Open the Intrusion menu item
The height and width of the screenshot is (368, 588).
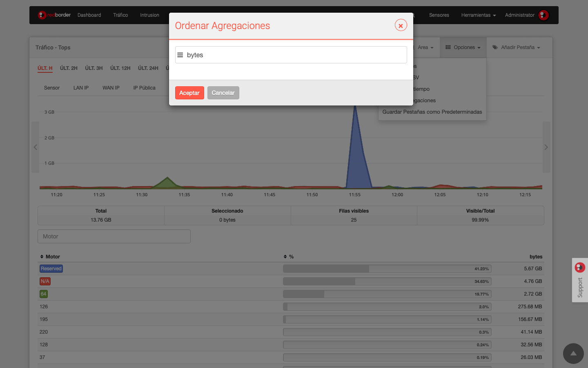point(149,15)
